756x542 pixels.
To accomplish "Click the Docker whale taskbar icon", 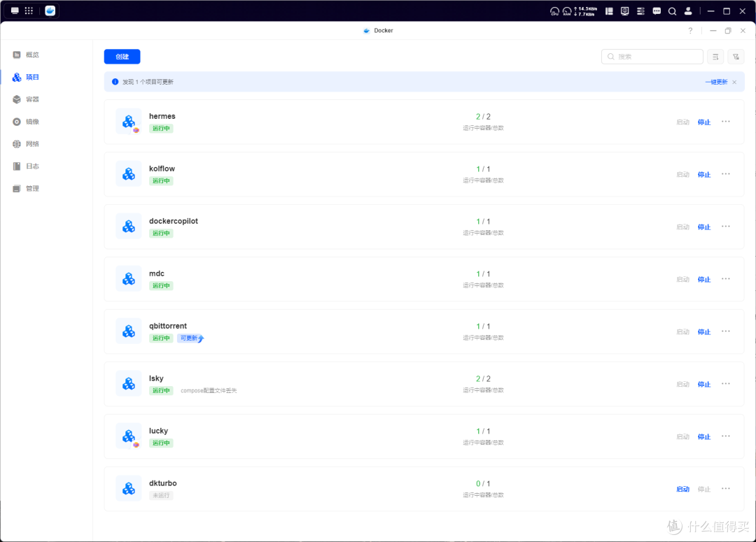I will coord(50,10).
